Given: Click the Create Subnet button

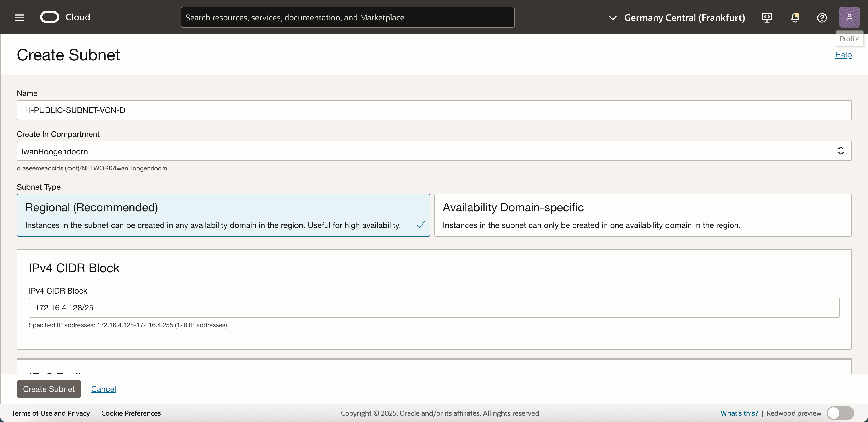Looking at the screenshot, I should click(49, 389).
